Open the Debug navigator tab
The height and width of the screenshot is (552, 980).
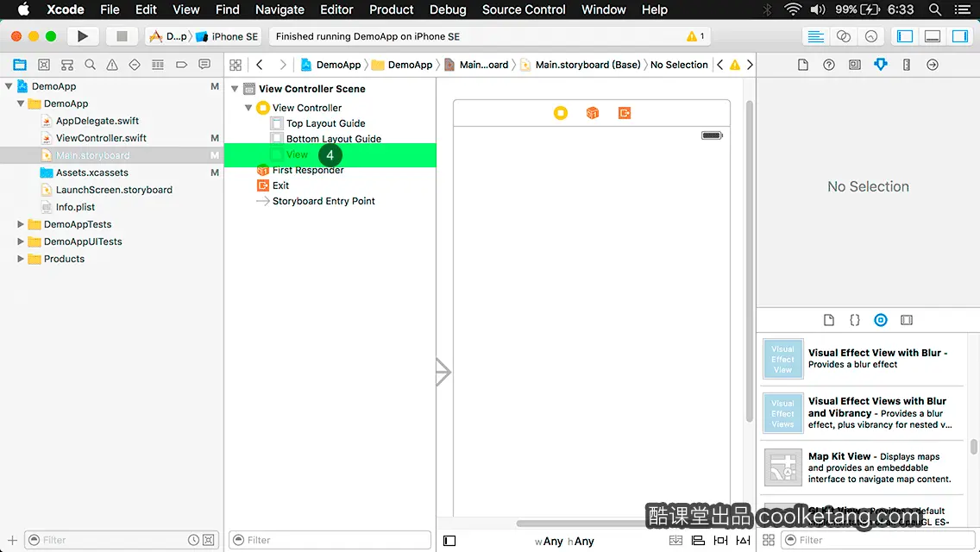(x=158, y=65)
